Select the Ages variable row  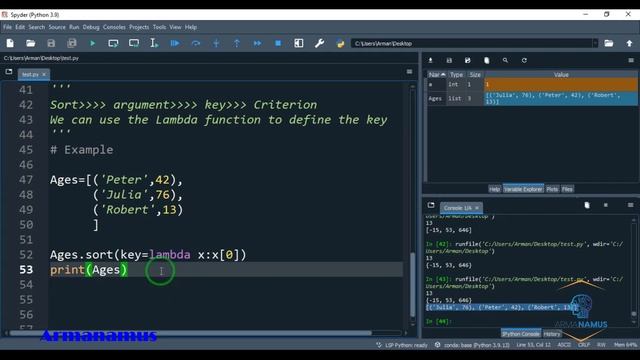(x=532, y=98)
